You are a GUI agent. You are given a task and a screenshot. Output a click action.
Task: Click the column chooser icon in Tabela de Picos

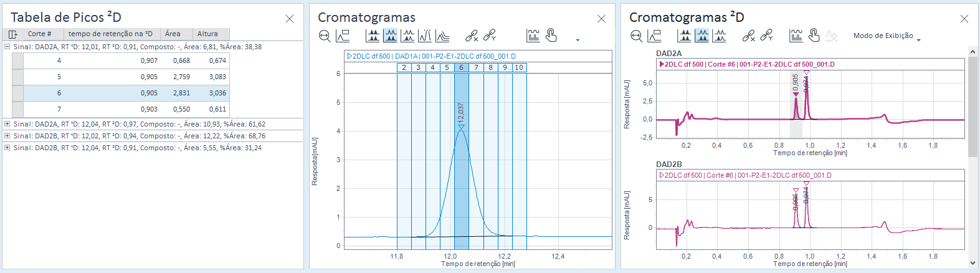tap(12, 34)
